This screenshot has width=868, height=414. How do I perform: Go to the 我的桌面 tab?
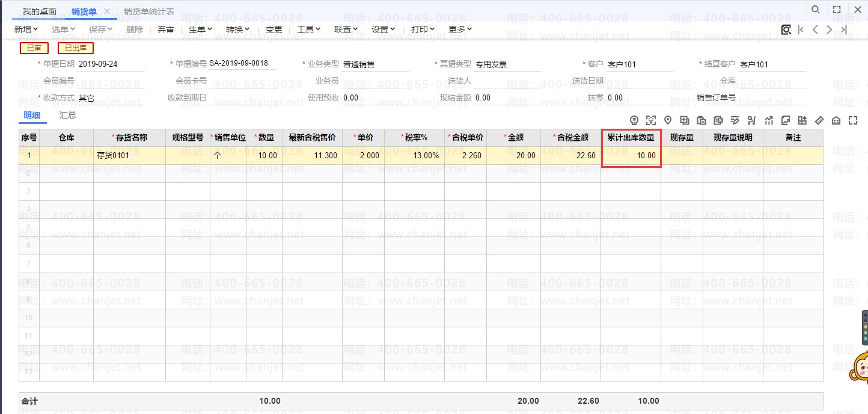tap(40, 11)
